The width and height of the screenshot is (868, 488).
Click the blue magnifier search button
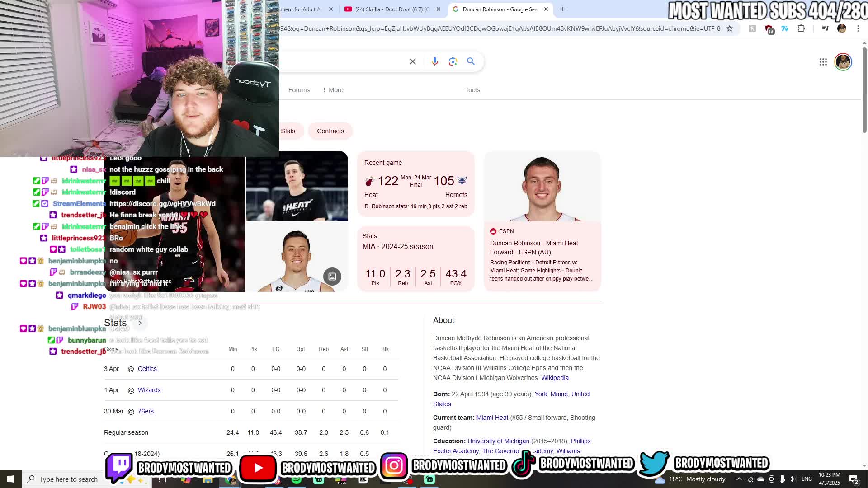tap(471, 61)
